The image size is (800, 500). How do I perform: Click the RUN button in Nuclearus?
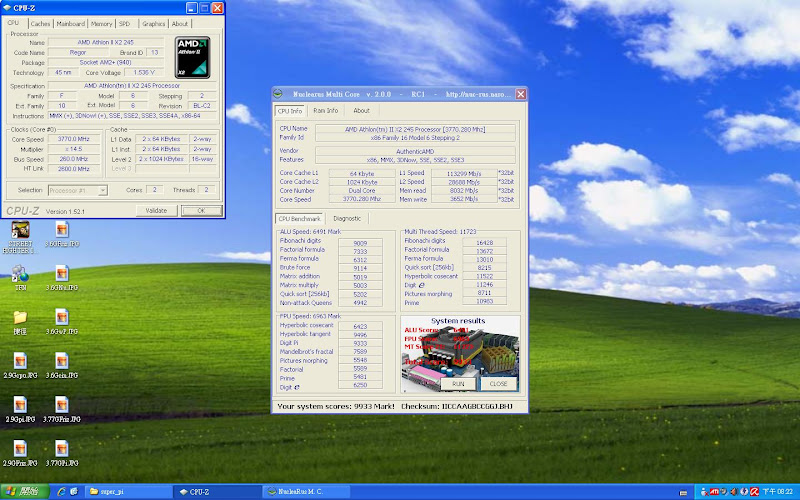458,383
